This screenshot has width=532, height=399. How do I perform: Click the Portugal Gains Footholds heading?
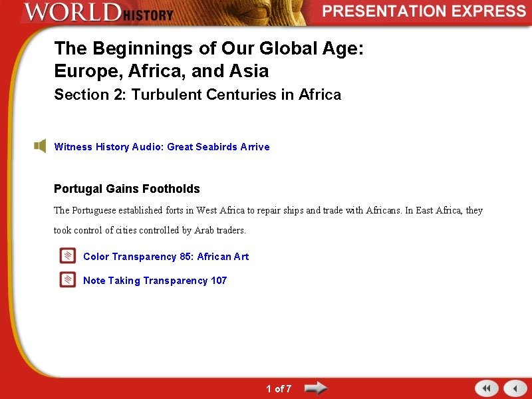(x=127, y=189)
